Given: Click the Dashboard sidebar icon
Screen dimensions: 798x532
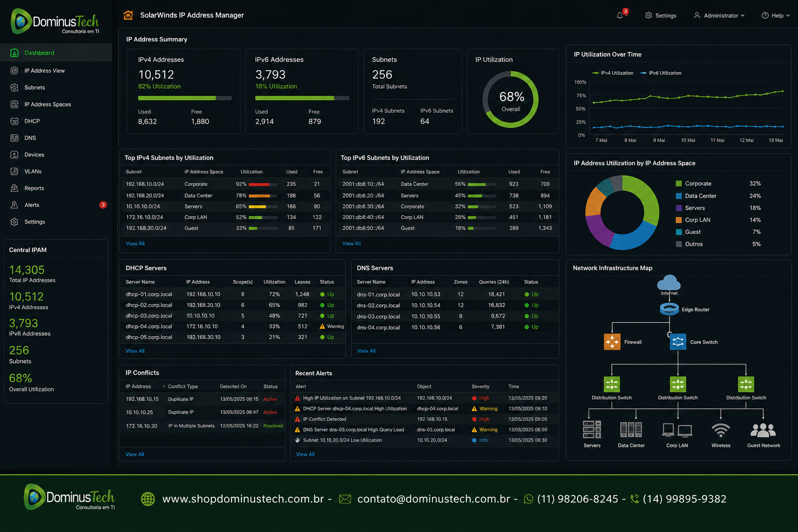Looking at the screenshot, I should 15,53.
